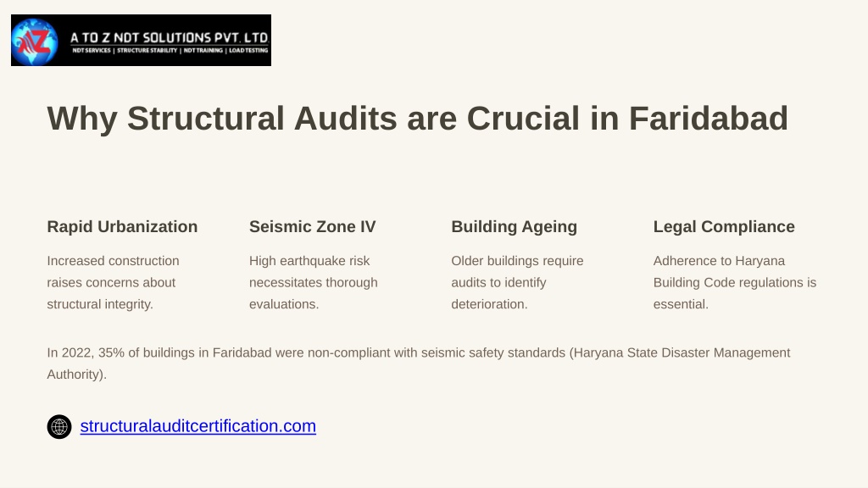Click the globe website icon
This screenshot has width=868, height=488.
point(59,427)
